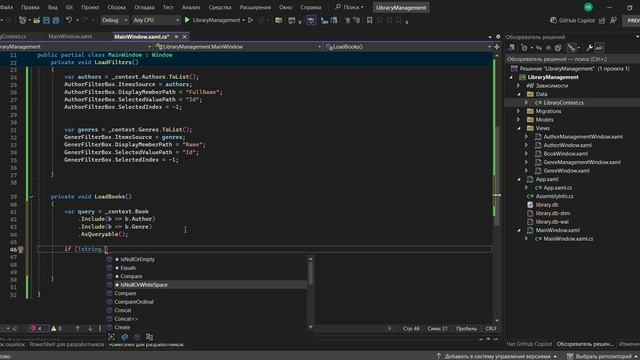Open the Расширения menu
The width and height of the screenshot is (640, 360).
coord(255,7)
